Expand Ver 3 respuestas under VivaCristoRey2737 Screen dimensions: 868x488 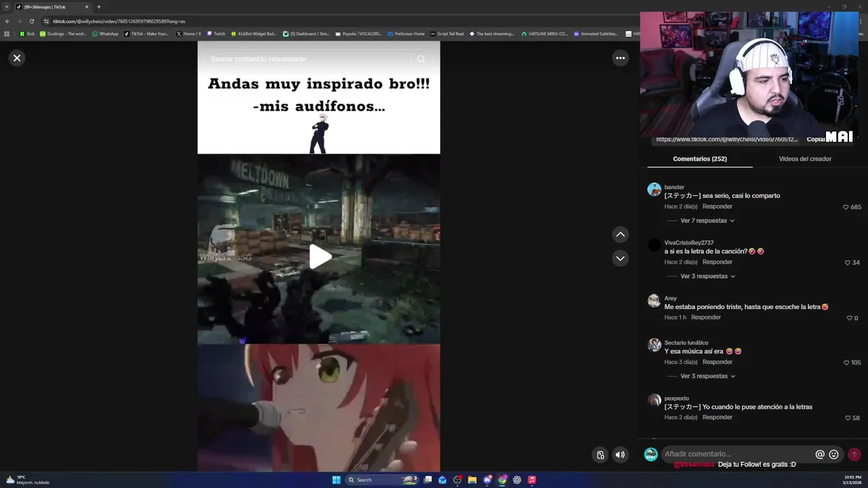coord(707,276)
